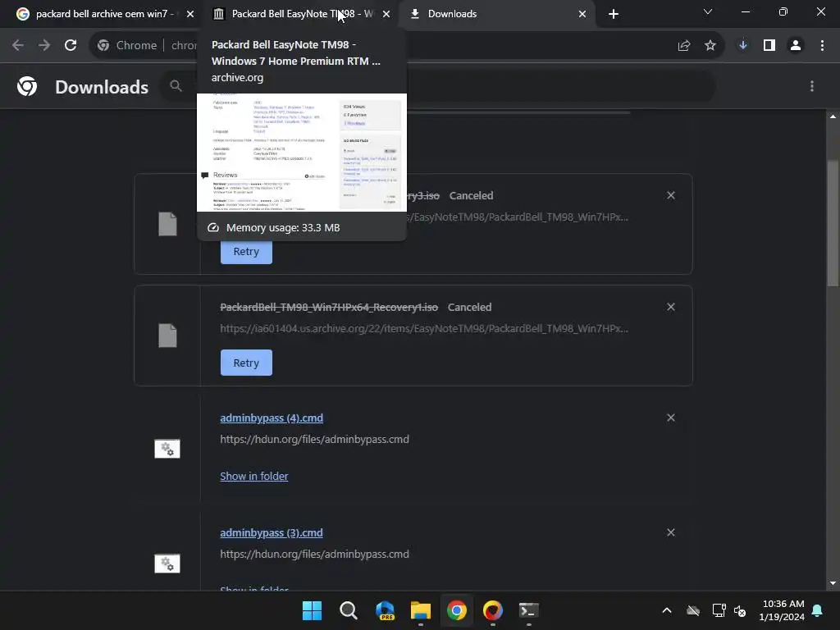Remove adminbypass (3).cmd from list
The height and width of the screenshot is (630, 840).
click(671, 532)
